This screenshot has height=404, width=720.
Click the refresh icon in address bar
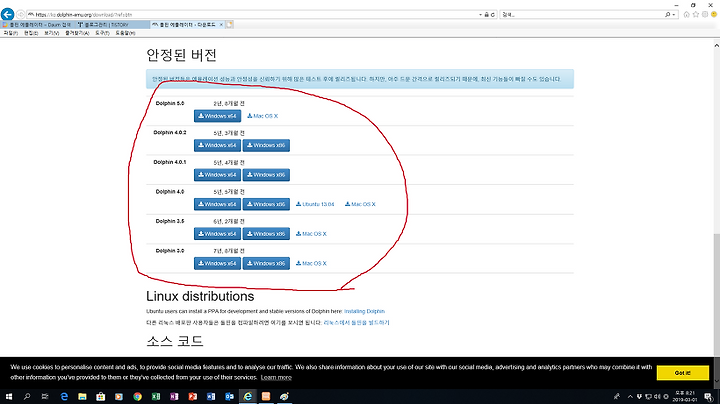pyautogui.click(x=493, y=15)
